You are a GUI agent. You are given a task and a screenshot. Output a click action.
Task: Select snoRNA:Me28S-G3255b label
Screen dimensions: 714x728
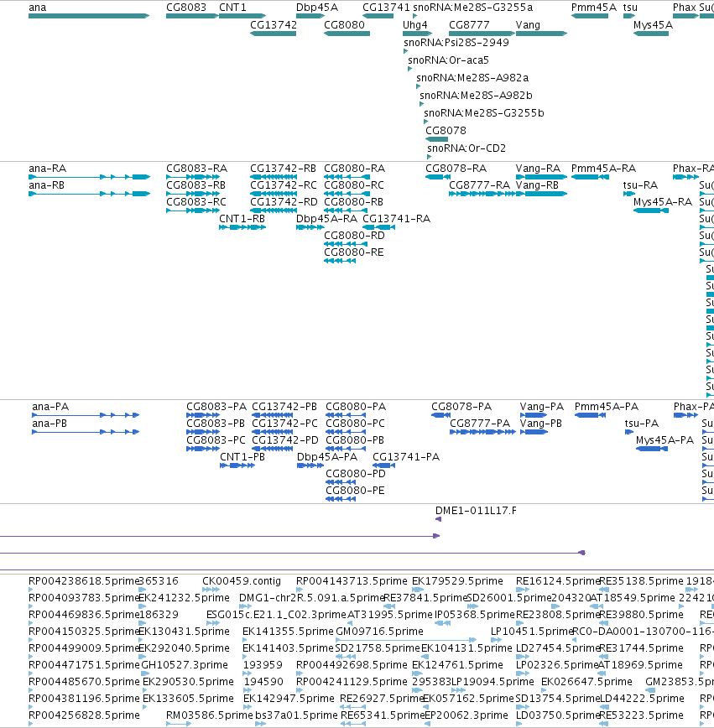tap(483, 113)
